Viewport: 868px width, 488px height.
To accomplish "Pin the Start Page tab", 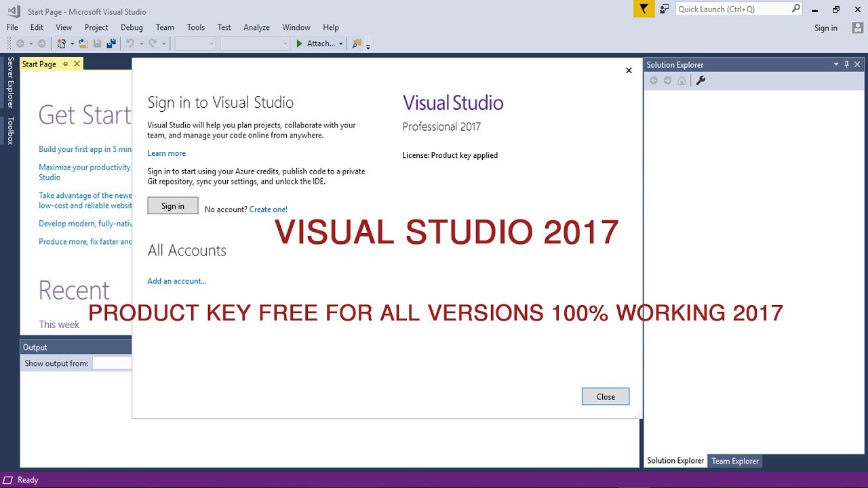I will (65, 64).
